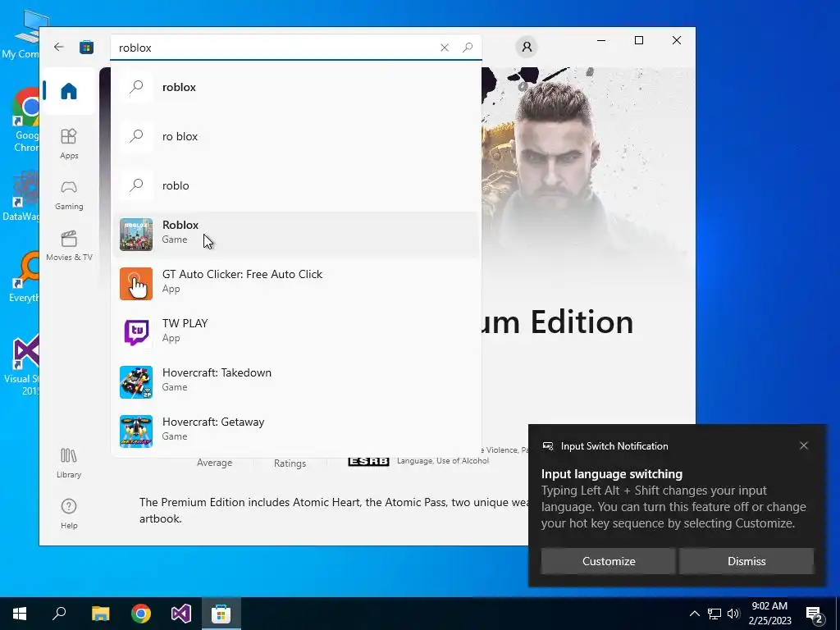Open the user account profile icon

[x=527, y=47]
